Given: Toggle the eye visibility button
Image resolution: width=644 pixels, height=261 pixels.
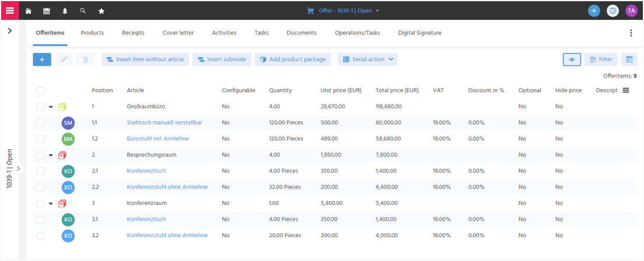Looking at the screenshot, I should [x=571, y=59].
